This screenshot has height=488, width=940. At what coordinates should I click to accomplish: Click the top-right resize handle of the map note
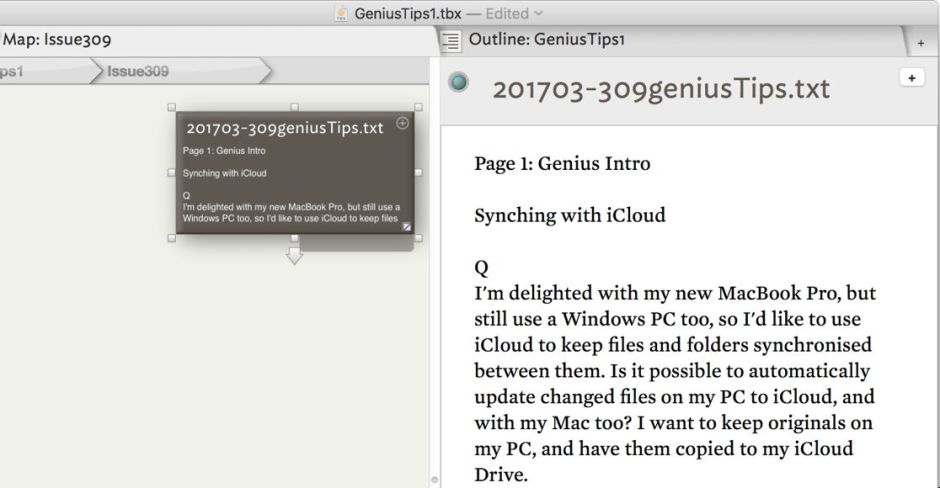click(x=418, y=106)
